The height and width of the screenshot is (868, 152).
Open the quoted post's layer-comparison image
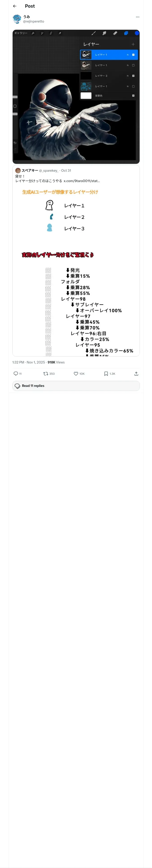(76, 270)
